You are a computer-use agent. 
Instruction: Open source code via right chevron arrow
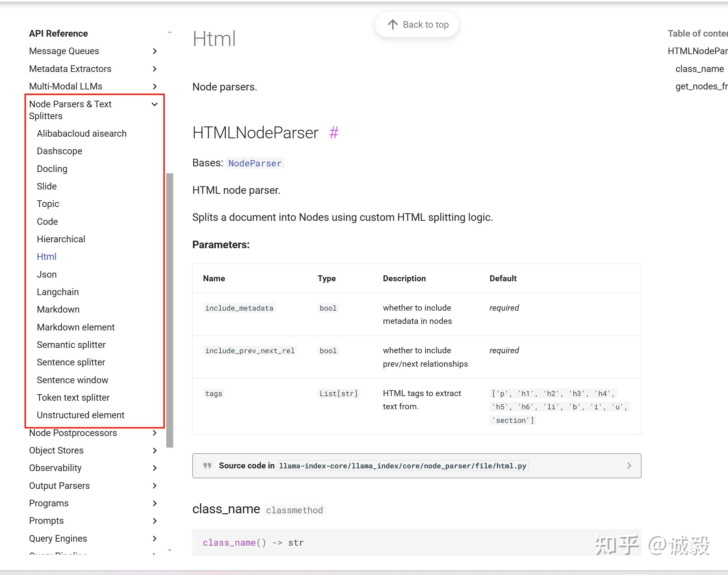coord(629,466)
